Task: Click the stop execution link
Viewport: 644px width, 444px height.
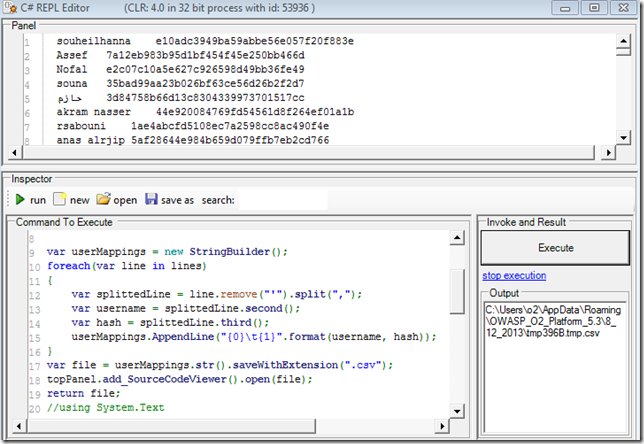Action: pyautogui.click(x=514, y=275)
